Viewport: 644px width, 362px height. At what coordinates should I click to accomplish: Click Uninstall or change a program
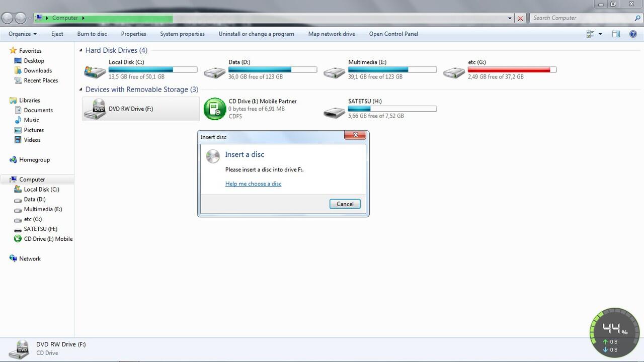point(256,34)
